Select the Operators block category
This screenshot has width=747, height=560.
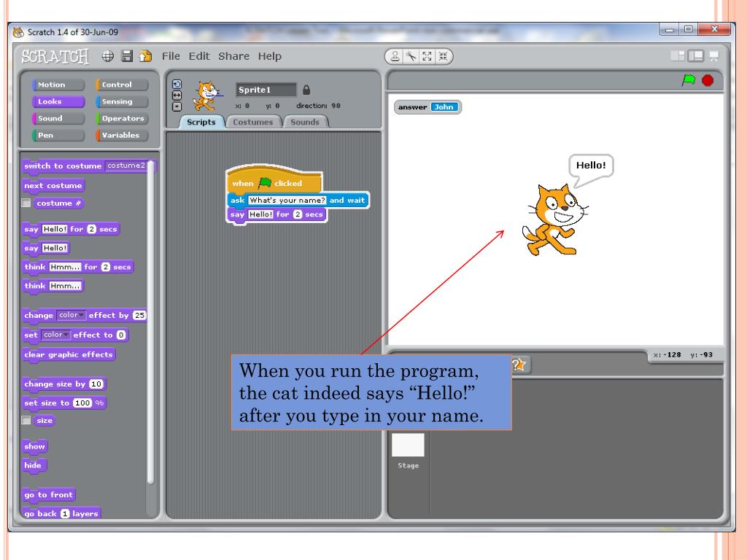click(122, 118)
